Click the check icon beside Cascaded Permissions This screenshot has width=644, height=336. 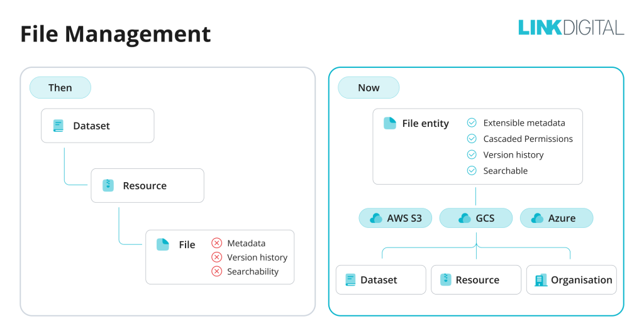coord(472,139)
